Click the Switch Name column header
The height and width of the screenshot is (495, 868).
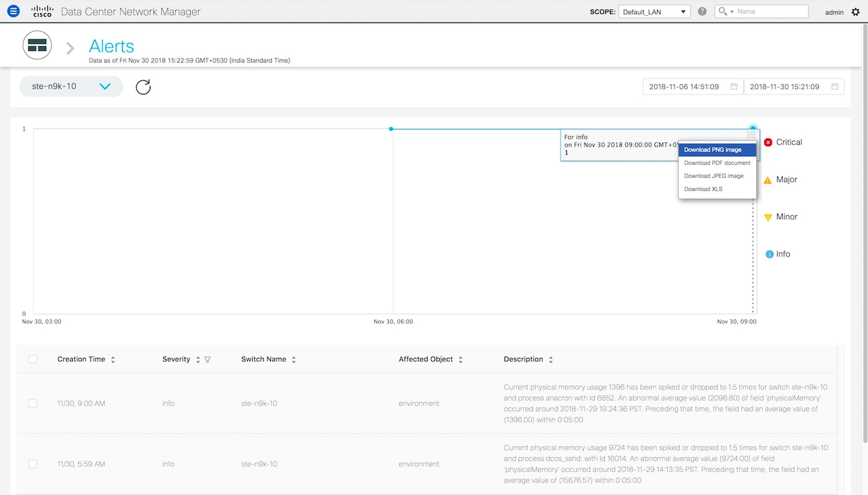click(263, 360)
